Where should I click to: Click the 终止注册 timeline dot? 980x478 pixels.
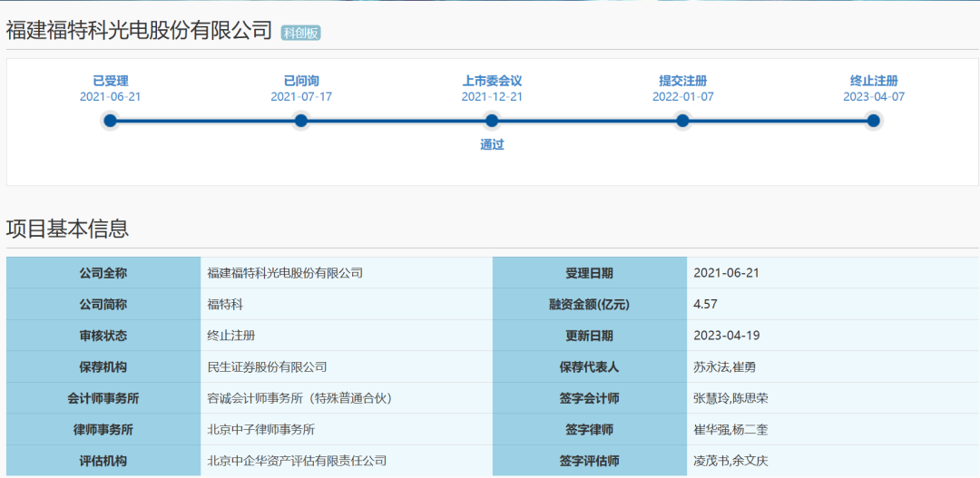coord(873,121)
